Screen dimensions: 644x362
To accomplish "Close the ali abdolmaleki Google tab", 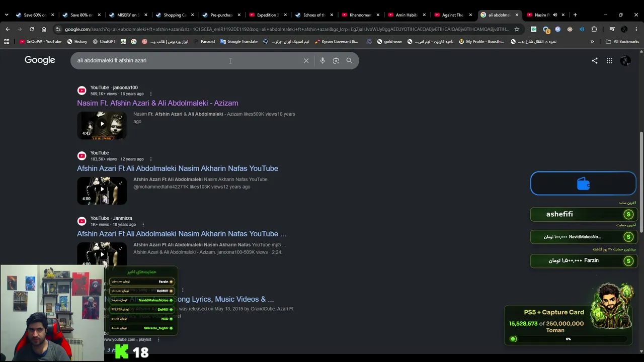I will pyautogui.click(x=517, y=15).
